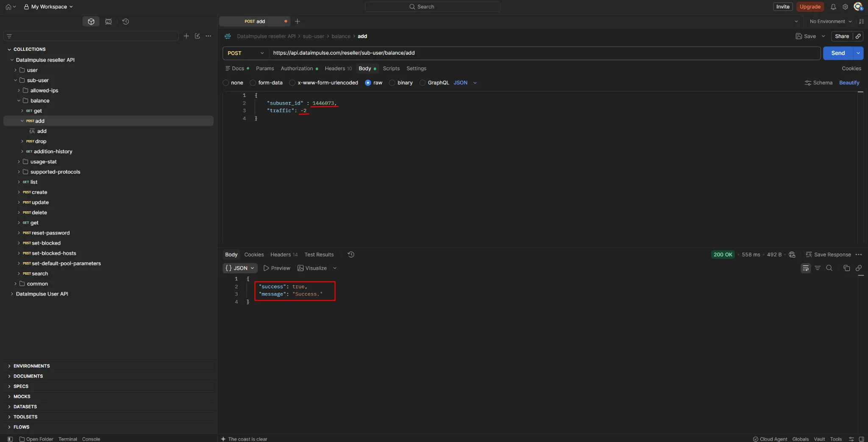
Task: Click the request URL input field
Action: point(545,53)
